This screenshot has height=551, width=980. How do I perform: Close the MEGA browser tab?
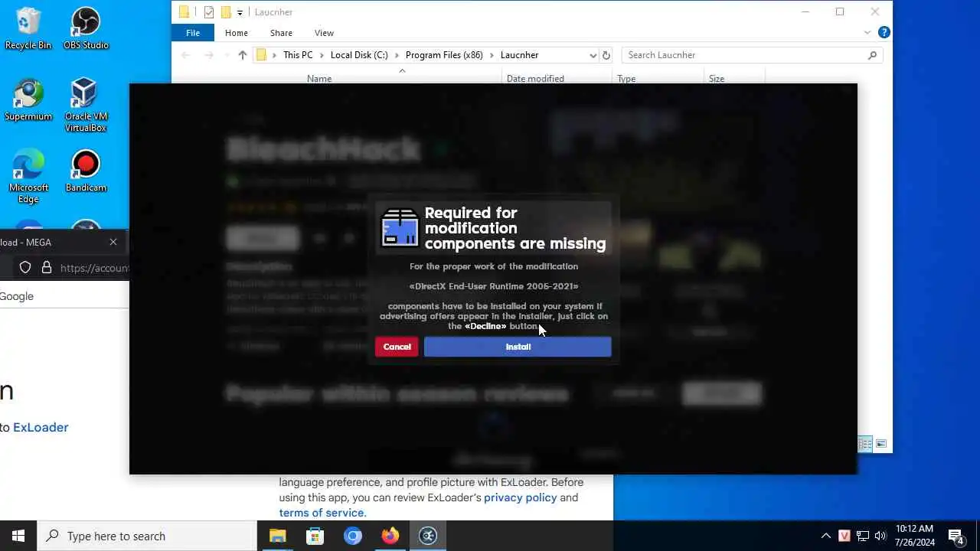113,242
